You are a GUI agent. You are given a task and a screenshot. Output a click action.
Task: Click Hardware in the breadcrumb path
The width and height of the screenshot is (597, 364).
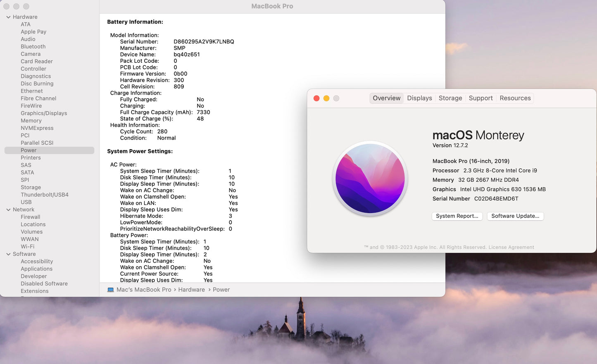191,290
